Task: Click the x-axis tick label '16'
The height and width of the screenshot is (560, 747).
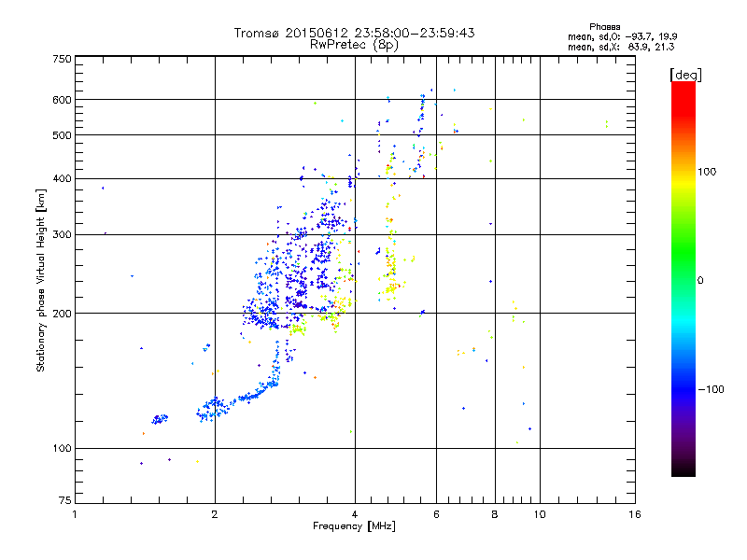Action: [635, 514]
